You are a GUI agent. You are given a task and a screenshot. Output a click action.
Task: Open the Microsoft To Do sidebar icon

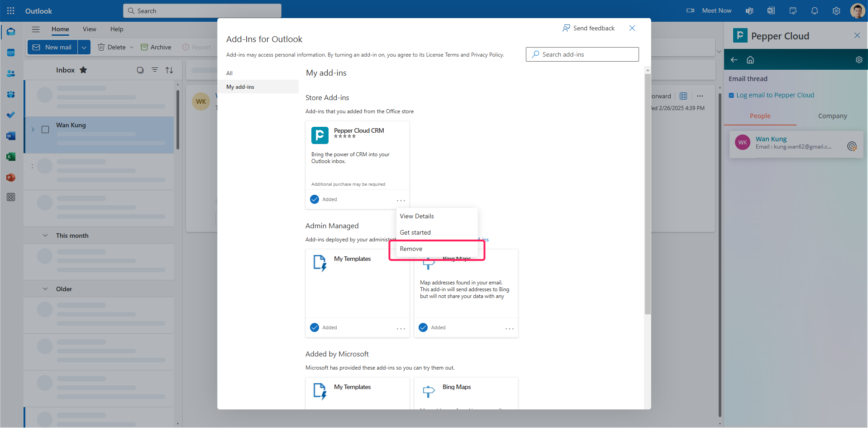coord(11,115)
